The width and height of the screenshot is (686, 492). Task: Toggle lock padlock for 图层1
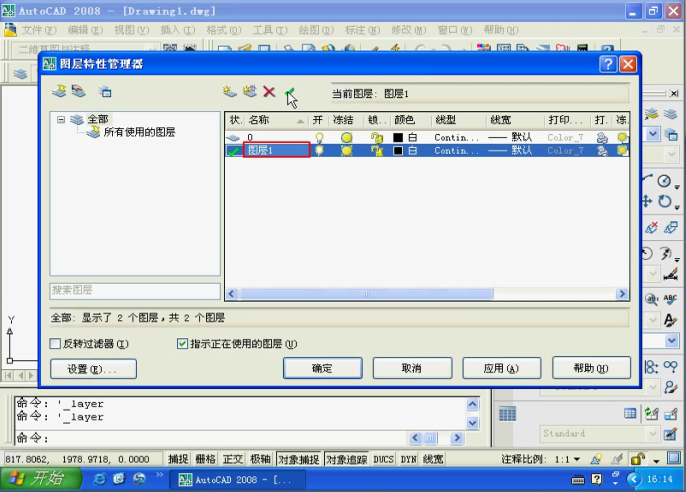coord(376,150)
